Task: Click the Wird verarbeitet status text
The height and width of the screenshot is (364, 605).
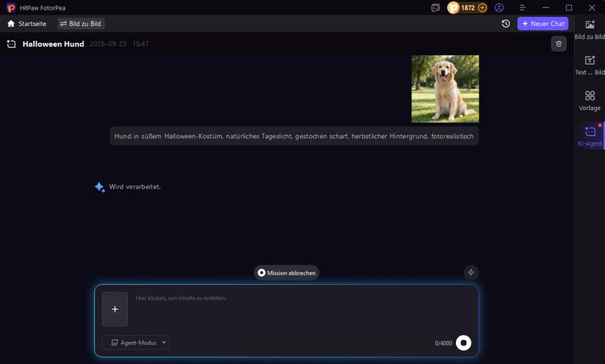Action: 134,187
